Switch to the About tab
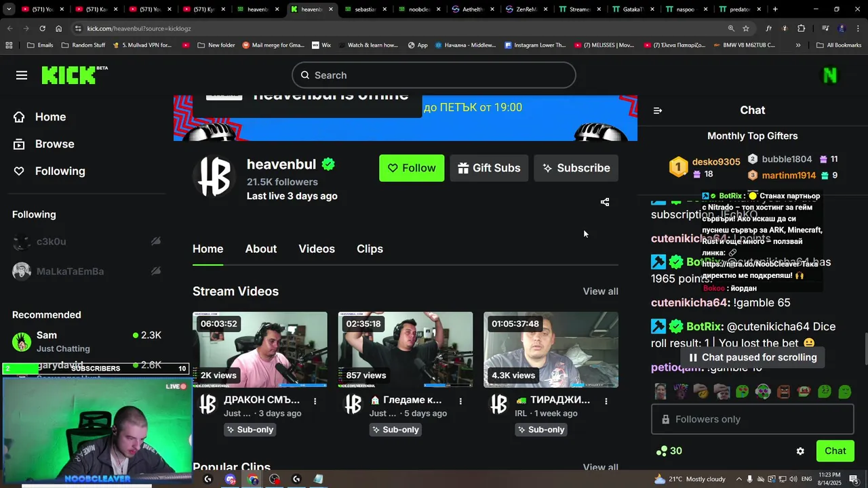Screen dimensions: 868x488 tap(261, 249)
